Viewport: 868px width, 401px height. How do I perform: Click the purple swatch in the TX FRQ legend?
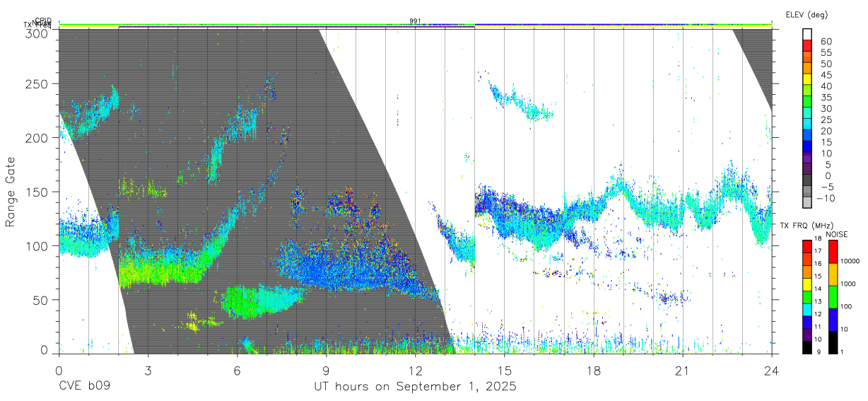(807, 334)
